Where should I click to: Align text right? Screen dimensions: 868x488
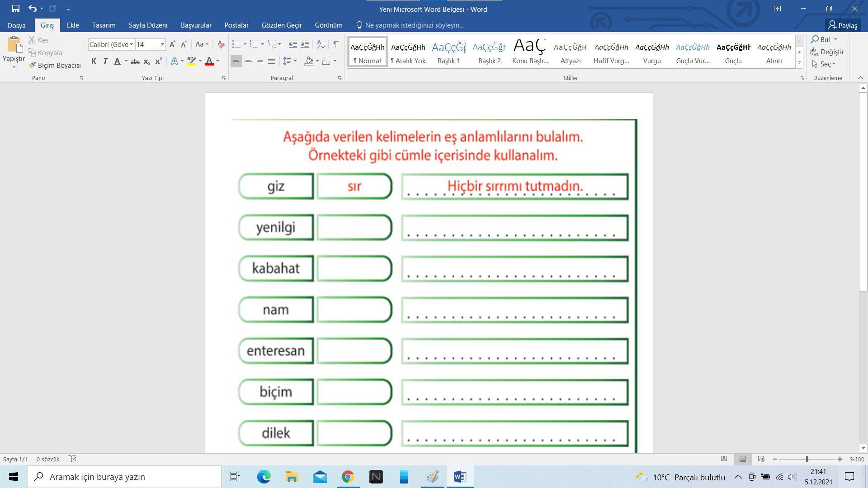260,61
